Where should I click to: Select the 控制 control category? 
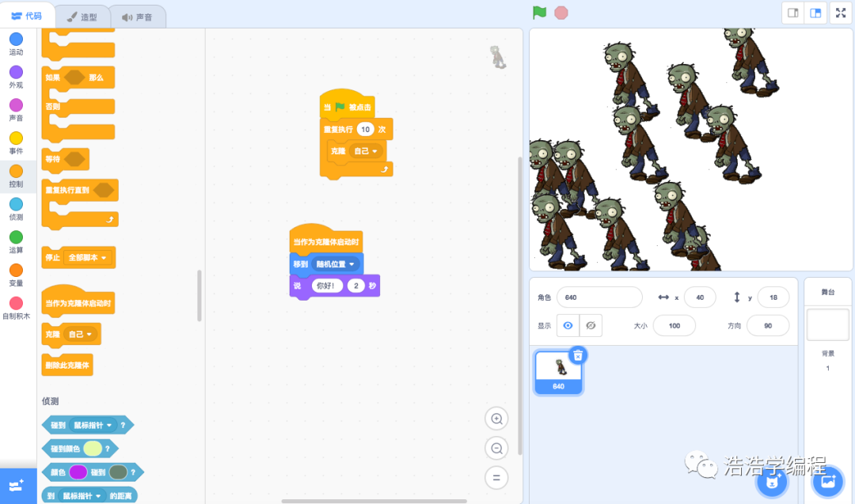[x=17, y=176]
